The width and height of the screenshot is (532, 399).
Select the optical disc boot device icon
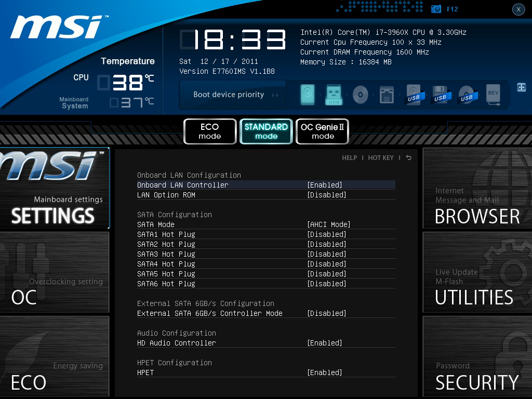click(361, 95)
